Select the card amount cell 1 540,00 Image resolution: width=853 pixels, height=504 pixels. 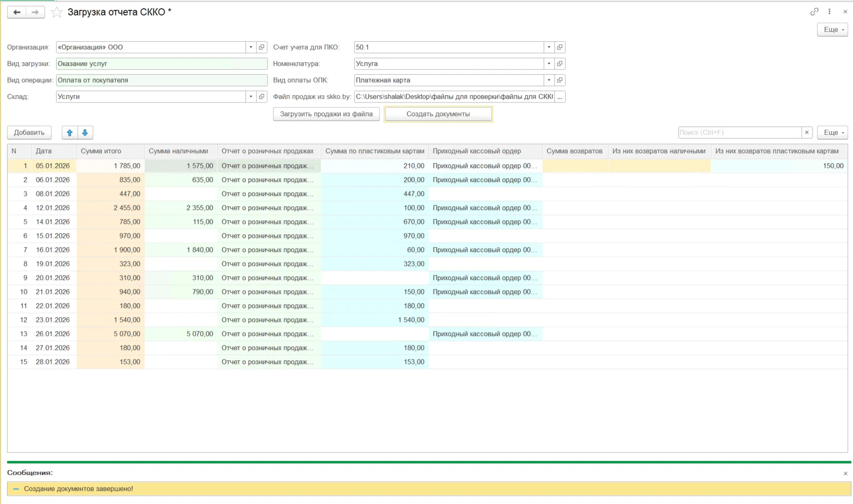click(375, 320)
